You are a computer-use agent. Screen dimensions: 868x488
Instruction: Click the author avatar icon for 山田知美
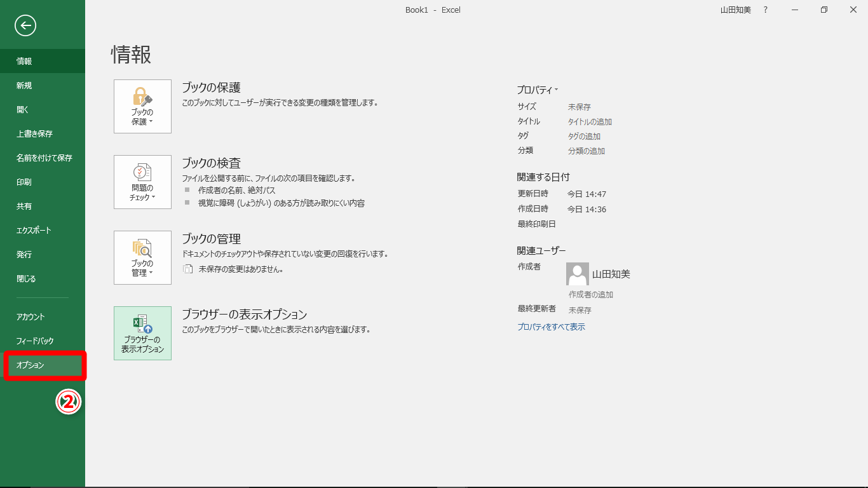tap(578, 274)
